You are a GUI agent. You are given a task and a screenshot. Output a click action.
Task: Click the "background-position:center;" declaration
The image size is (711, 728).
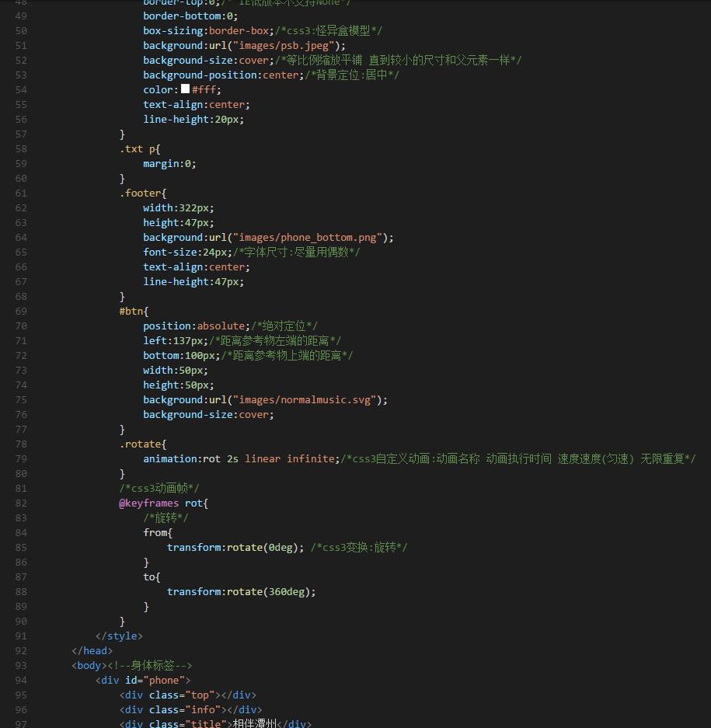pyautogui.click(x=223, y=75)
